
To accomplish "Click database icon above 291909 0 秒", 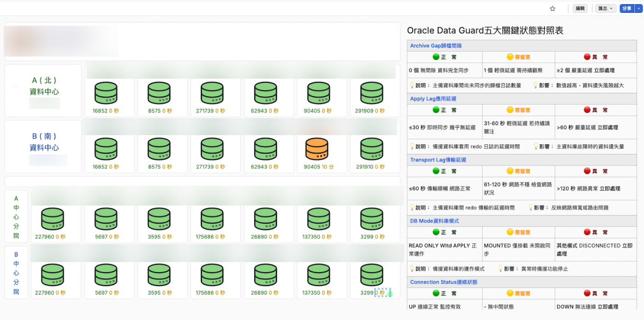I will coord(372,93).
